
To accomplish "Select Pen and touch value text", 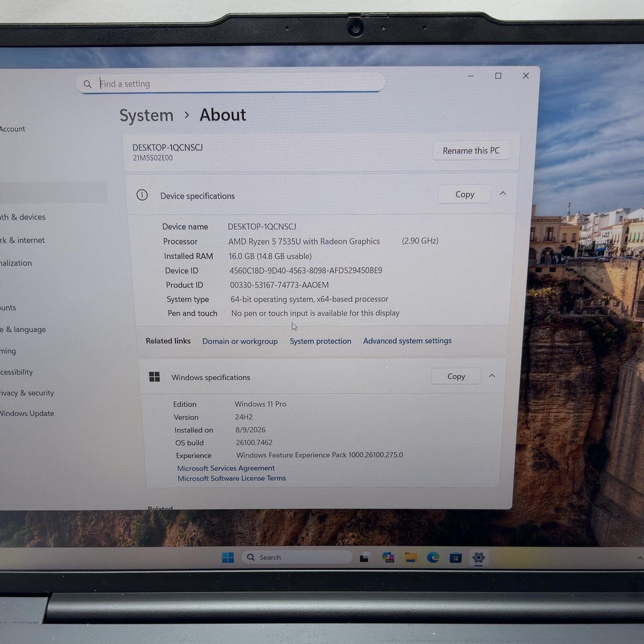I will tap(316, 313).
